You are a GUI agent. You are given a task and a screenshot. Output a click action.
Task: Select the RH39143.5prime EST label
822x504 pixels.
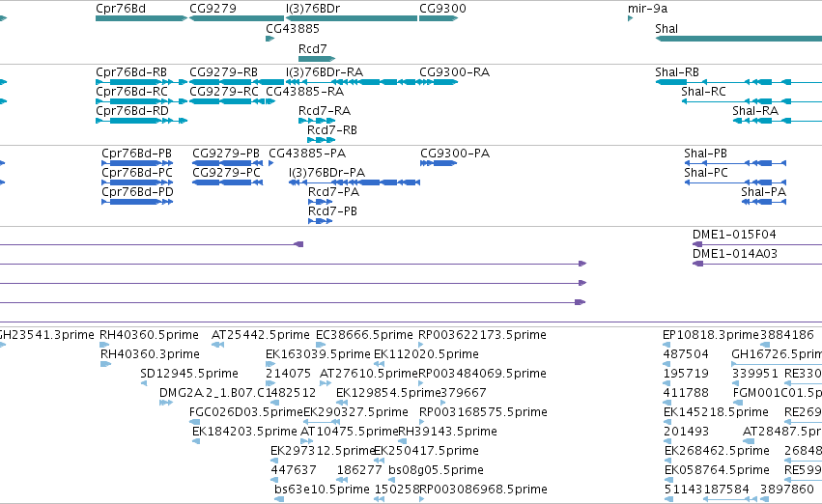[447, 433]
